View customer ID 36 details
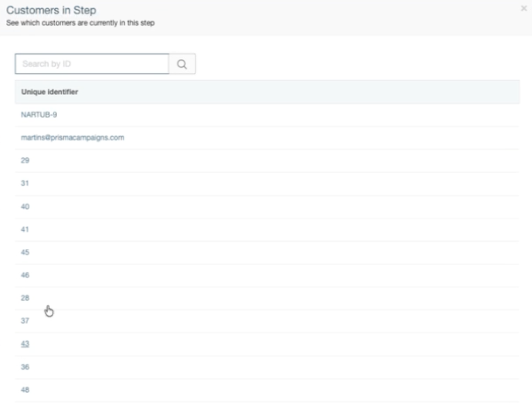This screenshot has width=532, height=403. coord(25,367)
